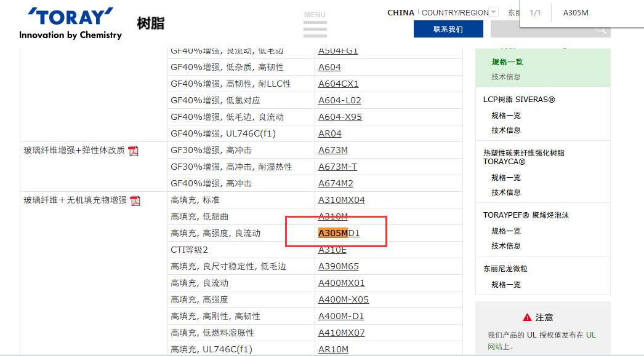
Task: Open PDF icon for 玻璃纤维增强+弹性体改质
Action: [134, 151]
